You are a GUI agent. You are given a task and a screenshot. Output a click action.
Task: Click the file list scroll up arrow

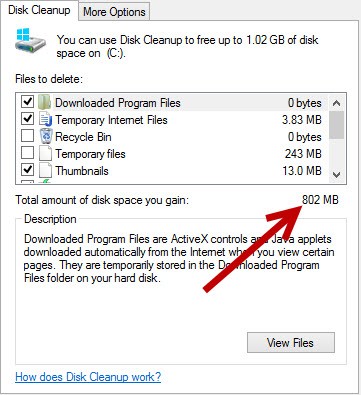point(337,103)
